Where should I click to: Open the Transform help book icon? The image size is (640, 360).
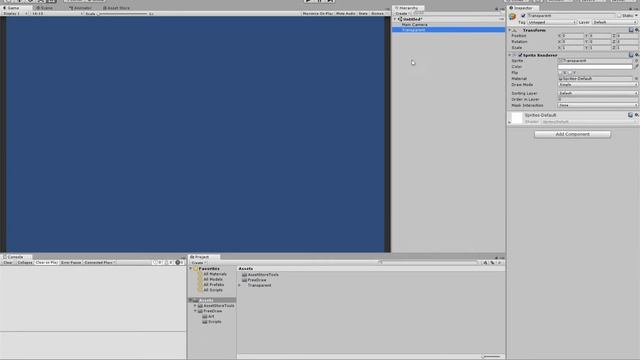point(631,30)
